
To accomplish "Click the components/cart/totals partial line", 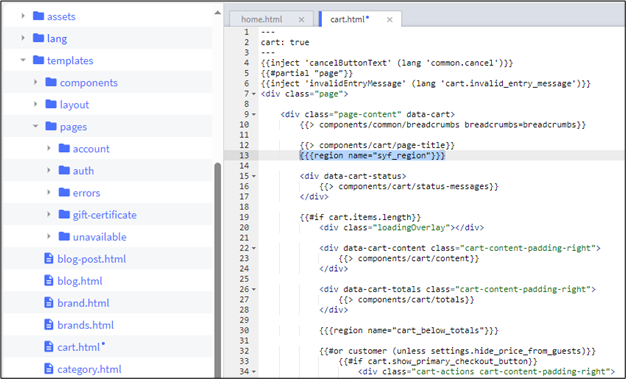I will click(406, 300).
